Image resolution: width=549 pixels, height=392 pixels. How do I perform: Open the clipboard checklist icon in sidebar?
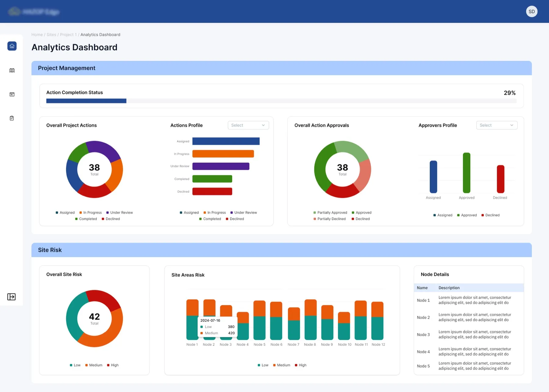[12, 118]
